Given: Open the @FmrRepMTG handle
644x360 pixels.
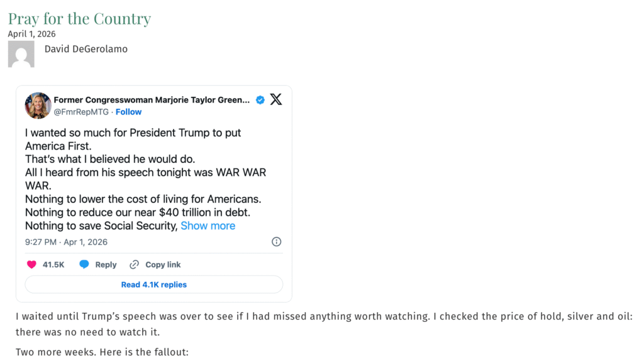Looking at the screenshot, I should (x=81, y=112).
